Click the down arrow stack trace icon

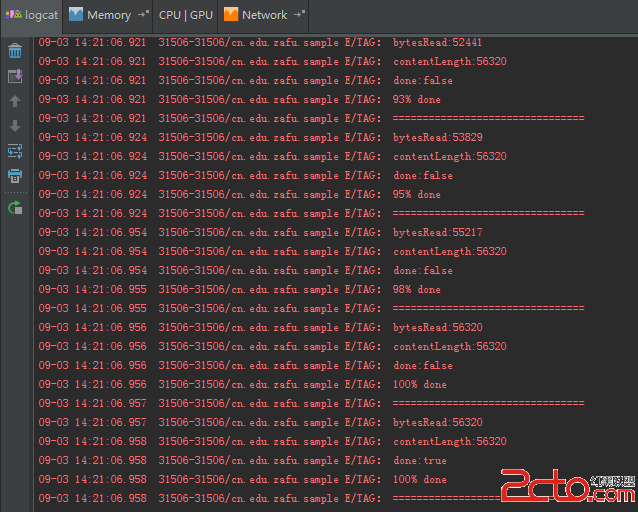coord(15,126)
